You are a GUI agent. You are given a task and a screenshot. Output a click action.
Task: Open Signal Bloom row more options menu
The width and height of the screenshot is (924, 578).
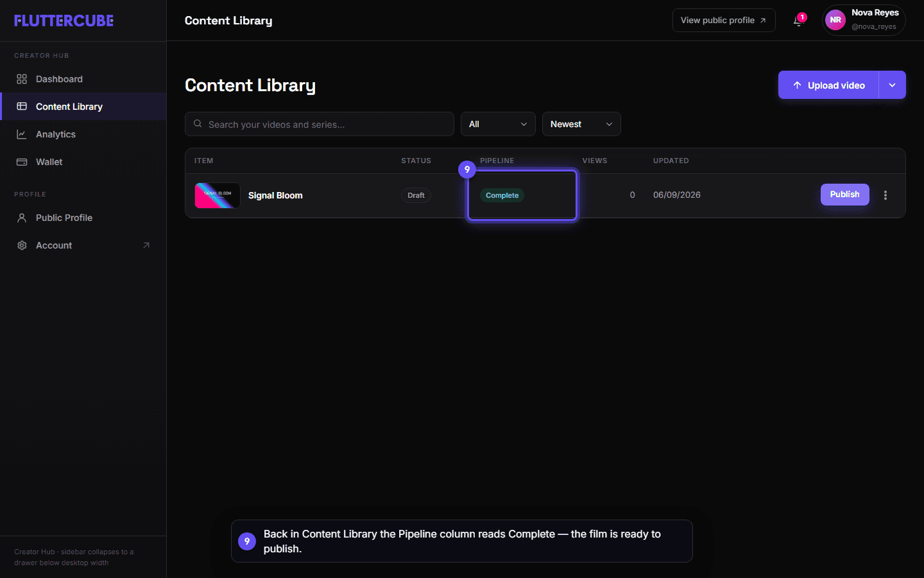point(886,195)
